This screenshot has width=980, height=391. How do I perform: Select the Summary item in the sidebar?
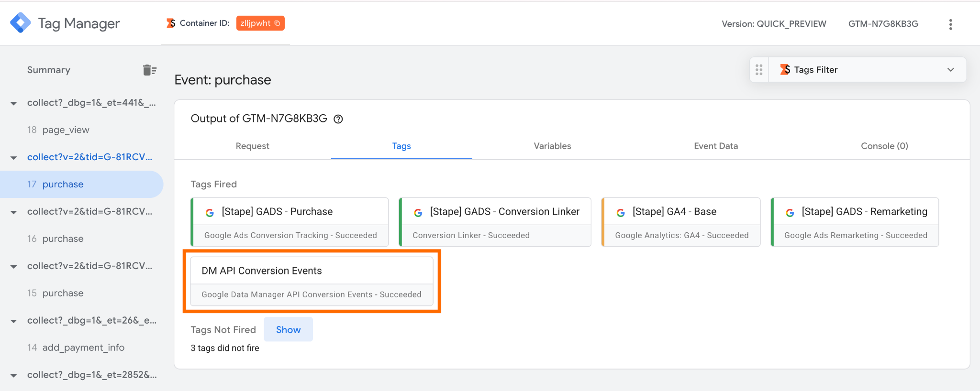pos(49,70)
